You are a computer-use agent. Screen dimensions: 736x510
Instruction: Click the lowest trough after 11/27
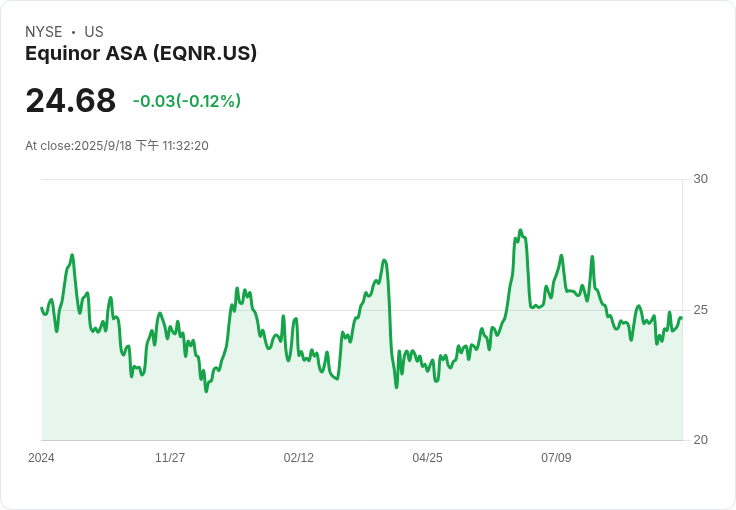click(x=206, y=390)
